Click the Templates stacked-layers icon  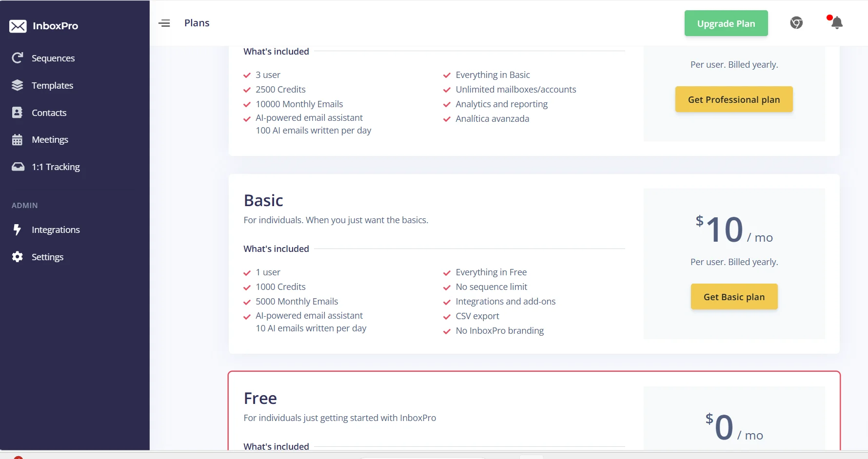18,85
